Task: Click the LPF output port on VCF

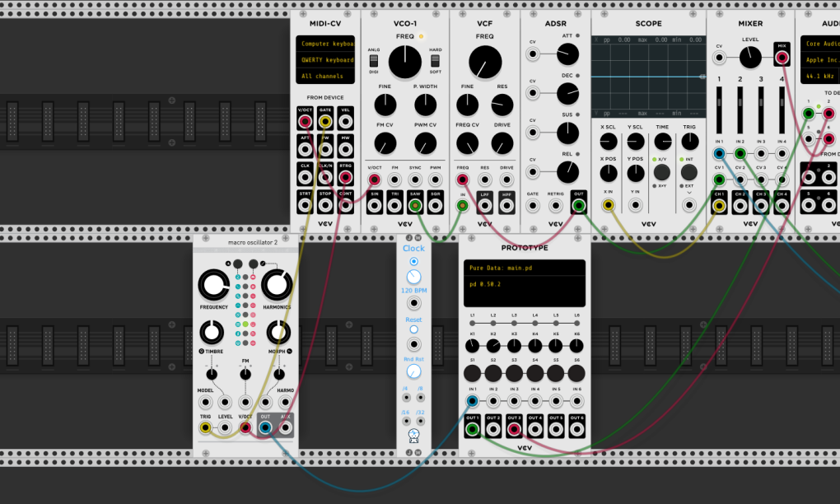Action: coord(485,206)
